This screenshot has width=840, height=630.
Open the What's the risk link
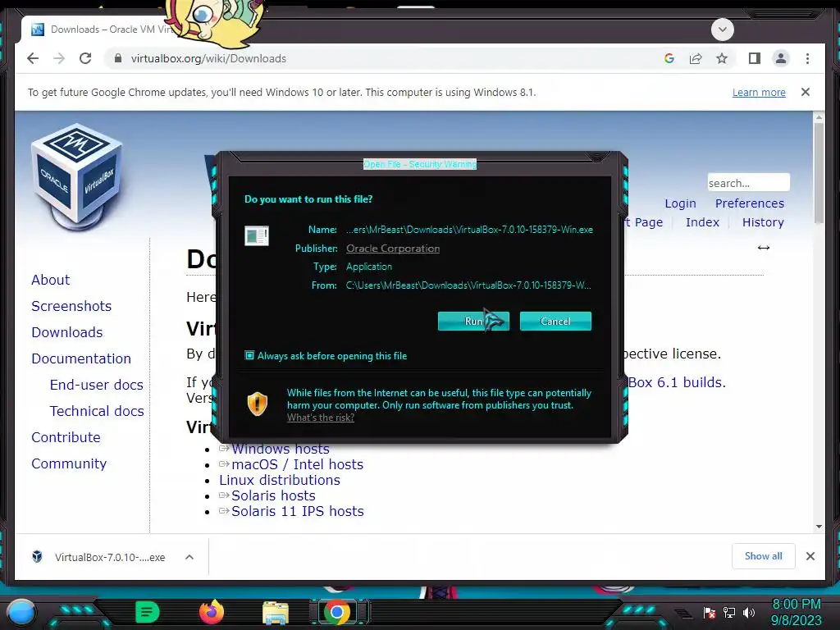[x=321, y=418]
